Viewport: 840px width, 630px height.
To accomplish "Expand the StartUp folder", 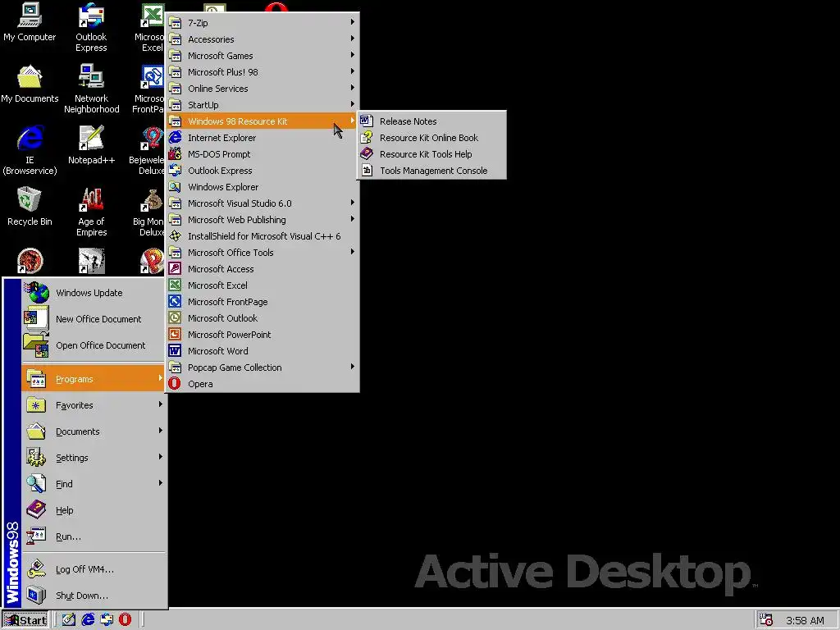I will click(x=262, y=105).
